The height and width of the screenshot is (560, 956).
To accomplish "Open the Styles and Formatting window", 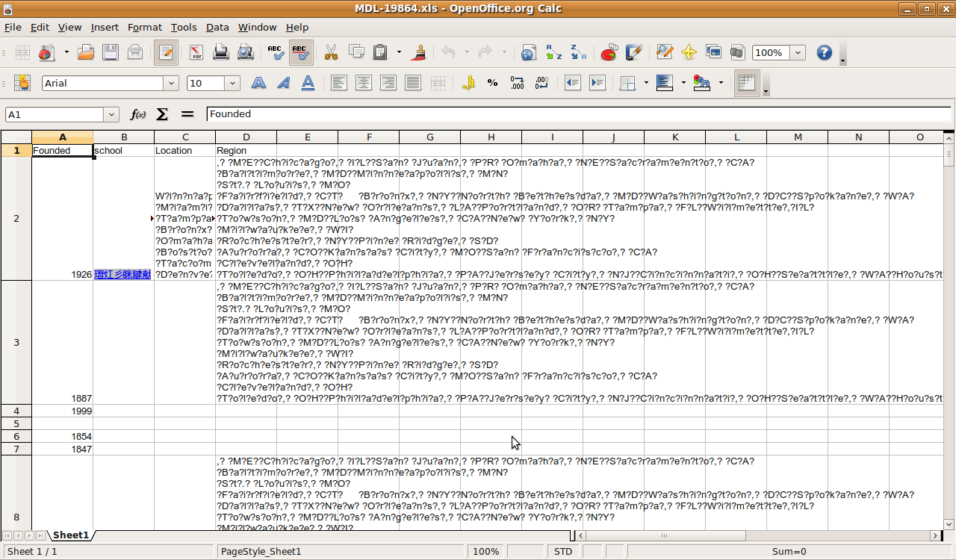I will [22, 83].
